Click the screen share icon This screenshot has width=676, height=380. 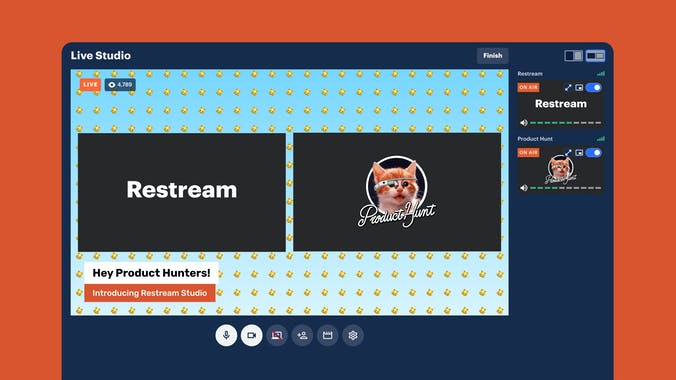coord(277,335)
